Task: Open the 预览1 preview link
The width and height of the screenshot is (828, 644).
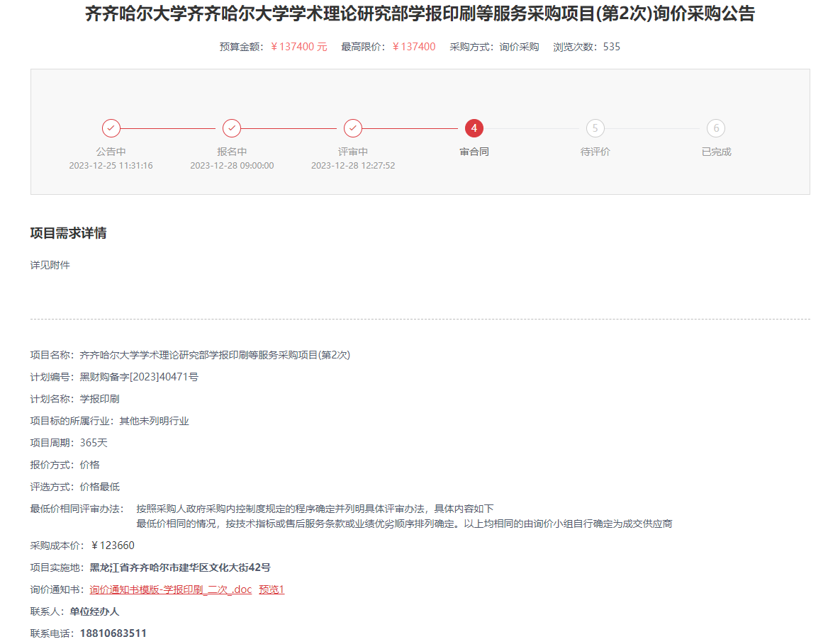Action: pyautogui.click(x=272, y=589)
